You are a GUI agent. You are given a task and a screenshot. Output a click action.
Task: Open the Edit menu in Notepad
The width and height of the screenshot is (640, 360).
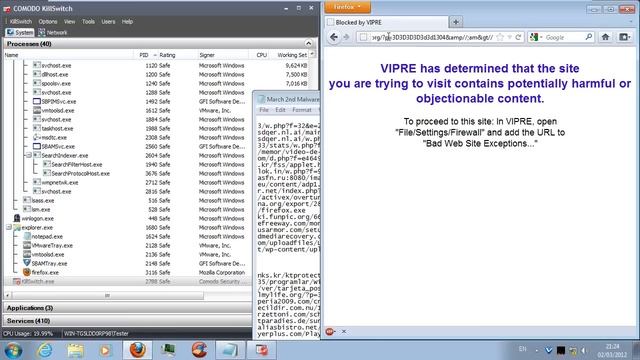point(280,110)
